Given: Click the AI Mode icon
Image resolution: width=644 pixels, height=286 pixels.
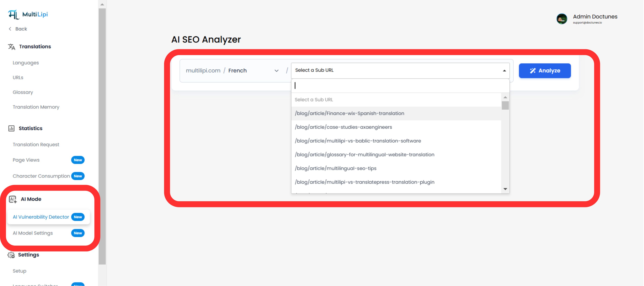Looking at the screenshot, I should [13, 199].
